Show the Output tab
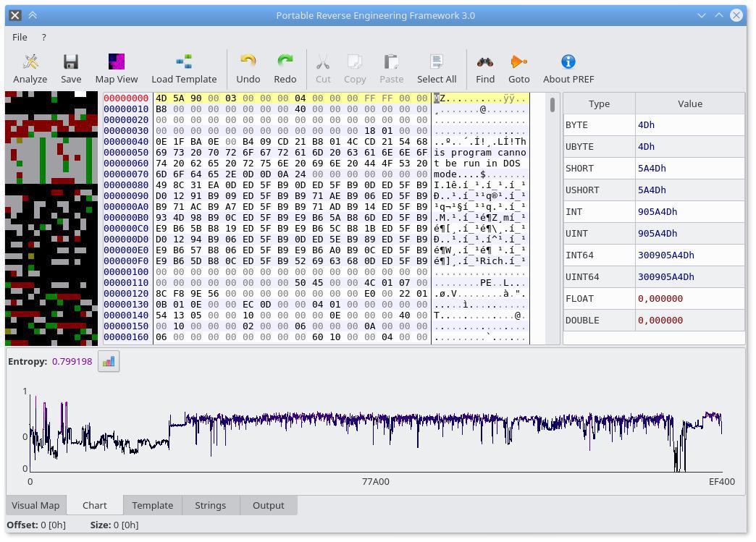756x542 pixels. pos(268,505)
